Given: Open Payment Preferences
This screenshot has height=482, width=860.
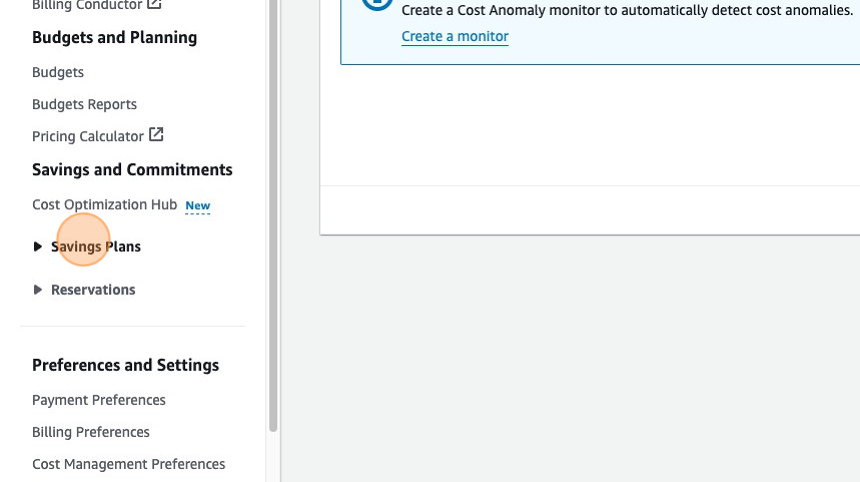Looking at the screenshot, I should (x=99, y=400).
